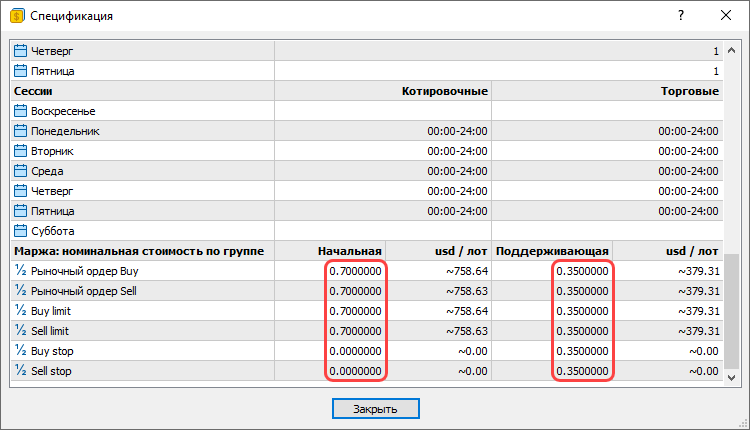
Task: Select the ½ icon beside Sell stop
Action: tap(21, 371)
